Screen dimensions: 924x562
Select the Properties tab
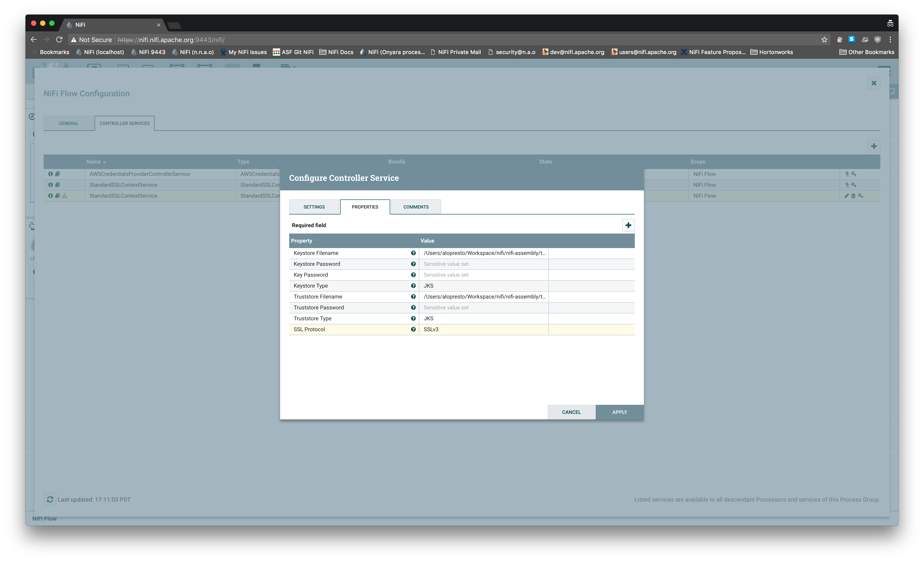pyautogui.click(x=365, y=207)
